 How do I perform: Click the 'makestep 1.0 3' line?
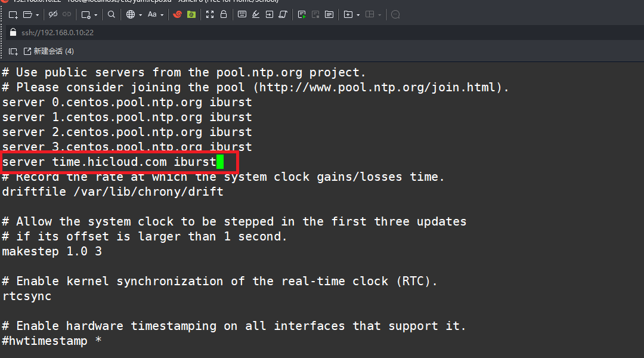52,251
